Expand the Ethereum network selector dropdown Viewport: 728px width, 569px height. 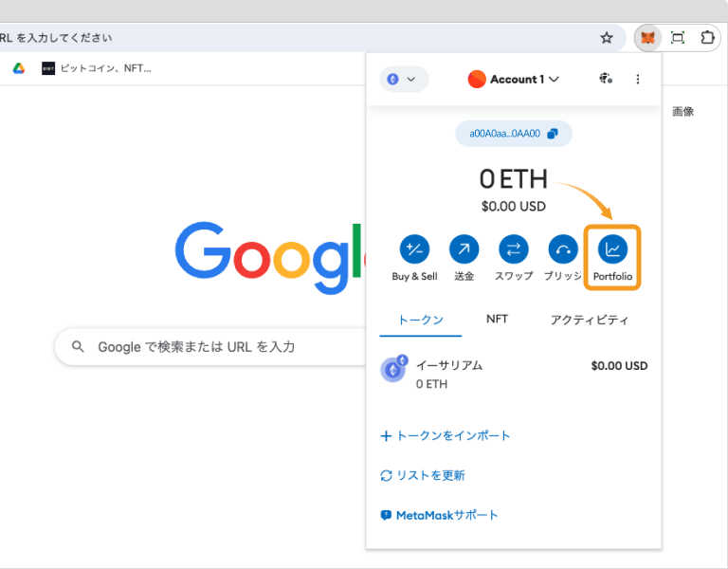[404, 79]
